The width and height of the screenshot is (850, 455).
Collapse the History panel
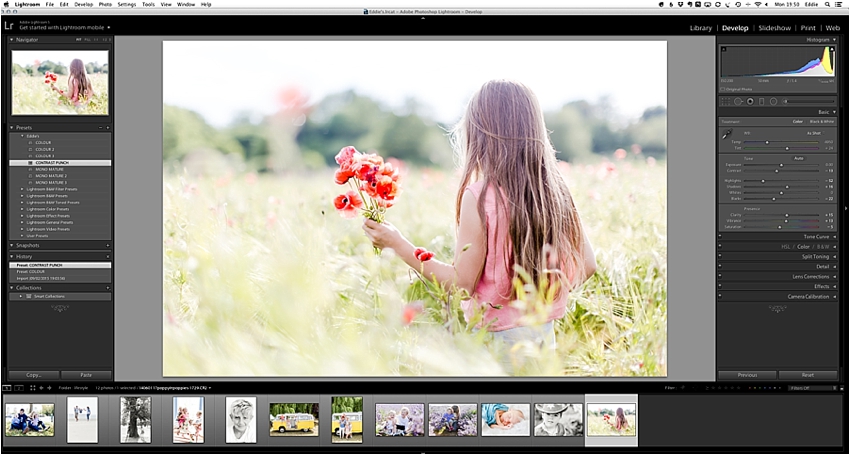tap(11, 257)
